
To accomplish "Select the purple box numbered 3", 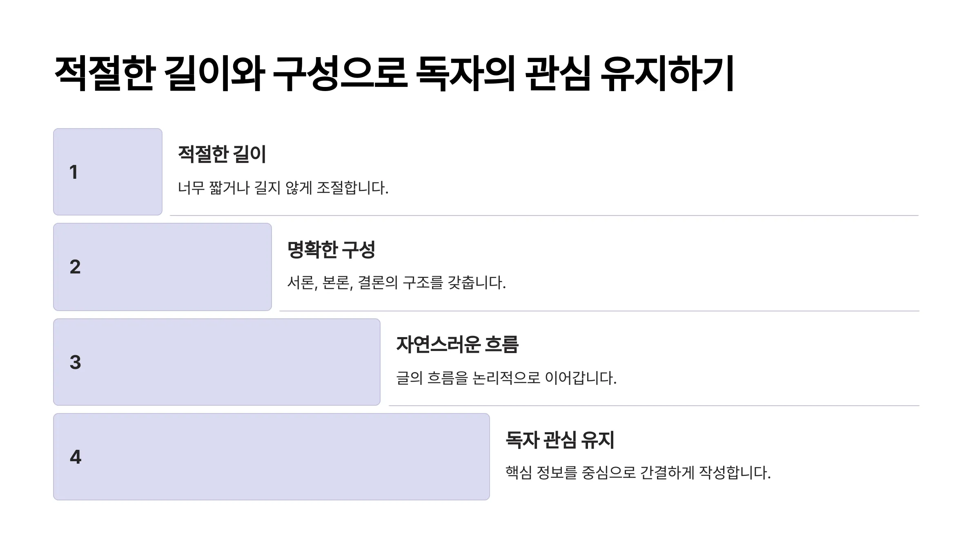I will (x=217, y=362).
